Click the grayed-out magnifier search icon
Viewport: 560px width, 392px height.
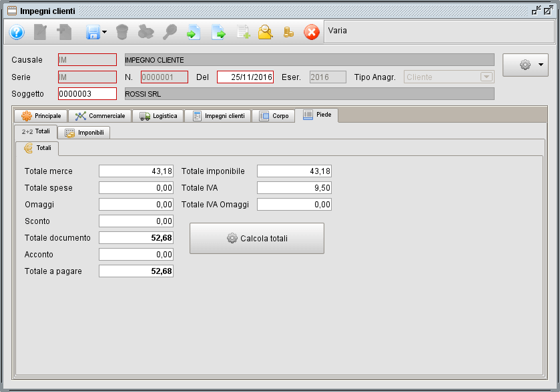click(170, 32)
